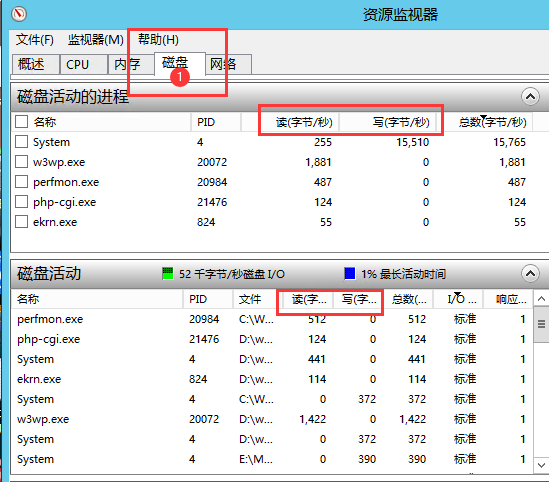Check the System process checkbox
Viewport: 549px width, 482px height.
click(21, 142)
